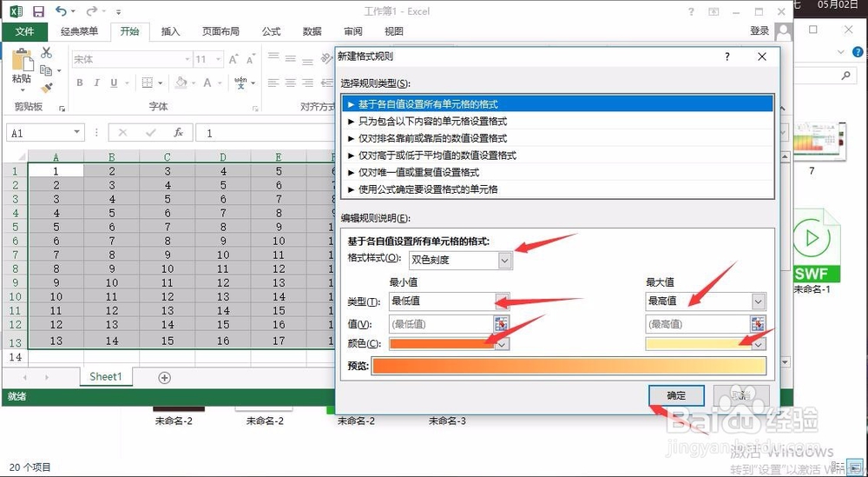Select rule type 只为包含以下内容的单元格设置格式
Image resolution: width=868 pixels, height=477 pixels.
coord(557,121)
